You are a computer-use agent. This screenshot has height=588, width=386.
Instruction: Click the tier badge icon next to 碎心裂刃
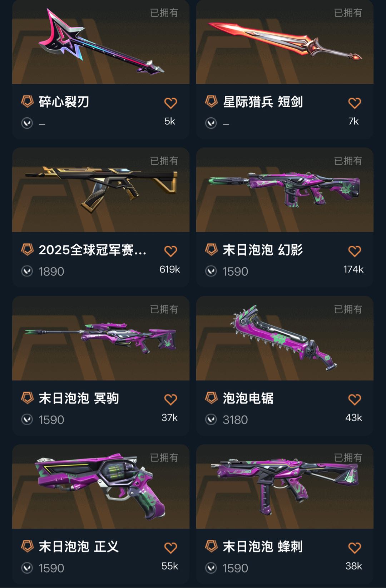(27, 102)
